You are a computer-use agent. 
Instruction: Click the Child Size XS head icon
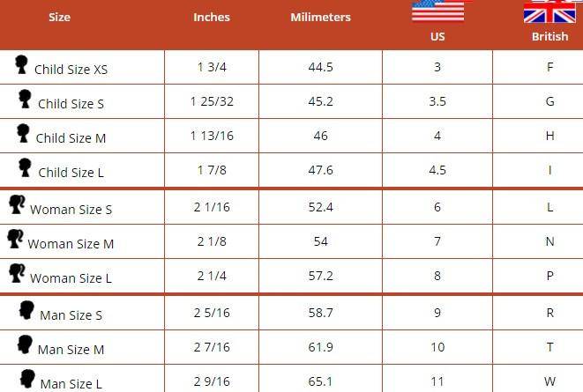tap(22, 64)
